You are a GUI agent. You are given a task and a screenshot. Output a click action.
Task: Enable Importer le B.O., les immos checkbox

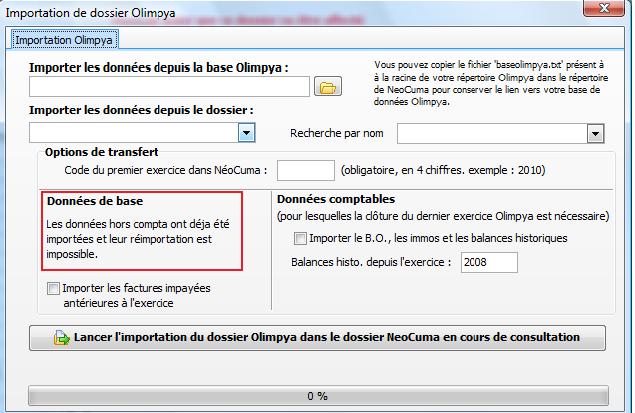300,238
